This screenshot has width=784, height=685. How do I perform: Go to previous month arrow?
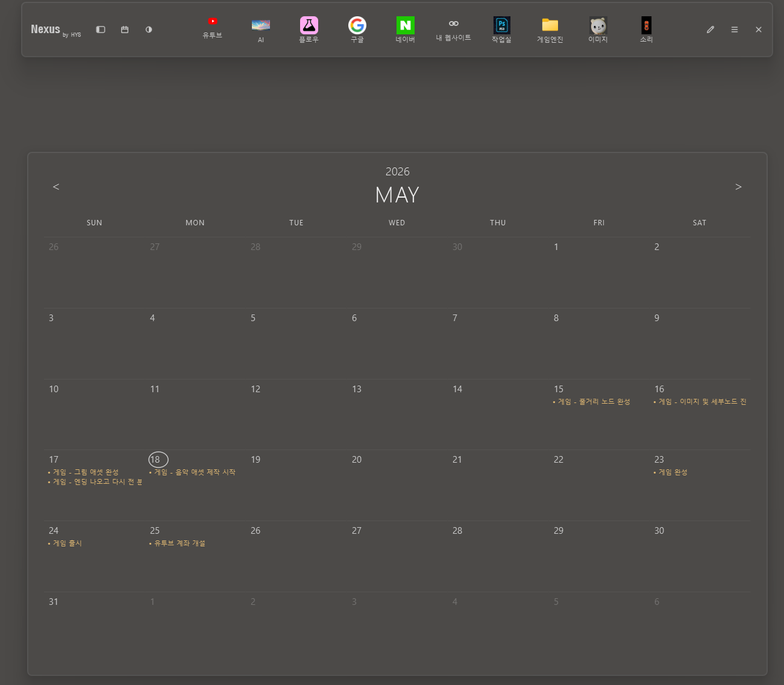(x=56, y=187)
